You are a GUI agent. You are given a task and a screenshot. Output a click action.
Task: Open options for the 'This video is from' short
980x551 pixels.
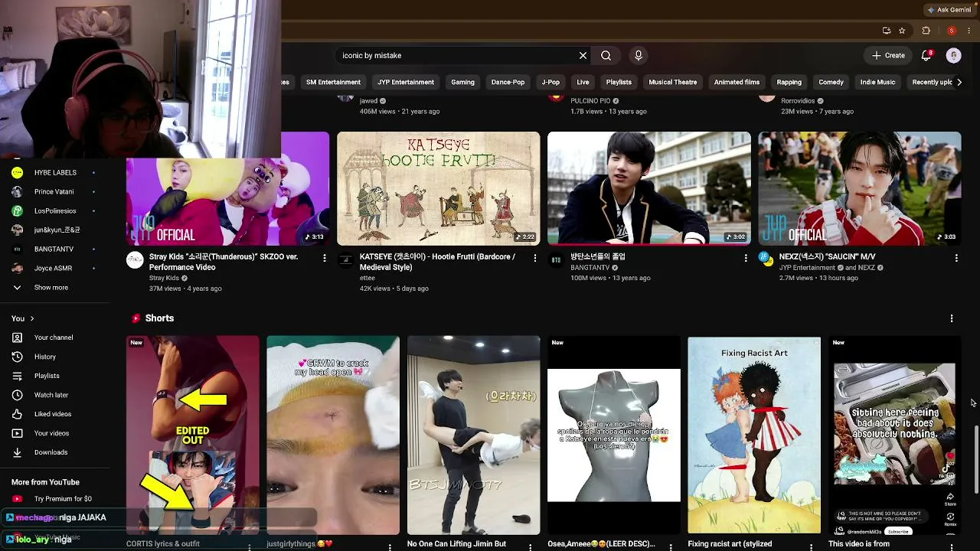tap(952, 546)
